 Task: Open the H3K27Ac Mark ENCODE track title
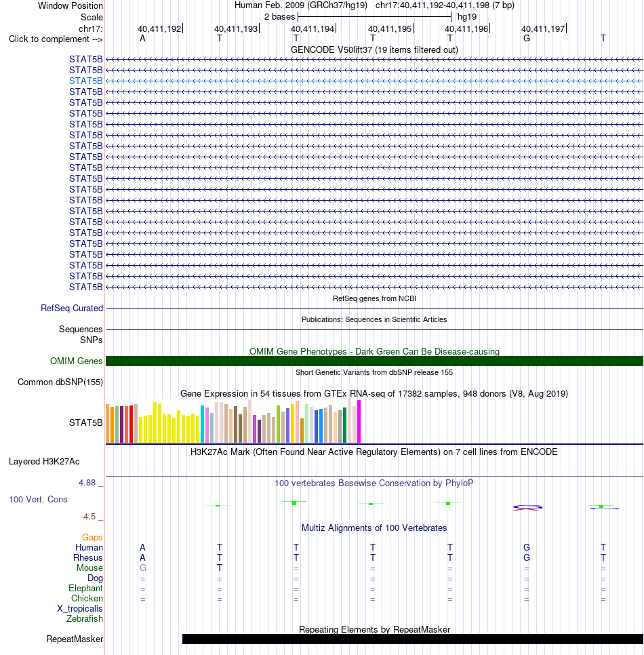(374, 452)
